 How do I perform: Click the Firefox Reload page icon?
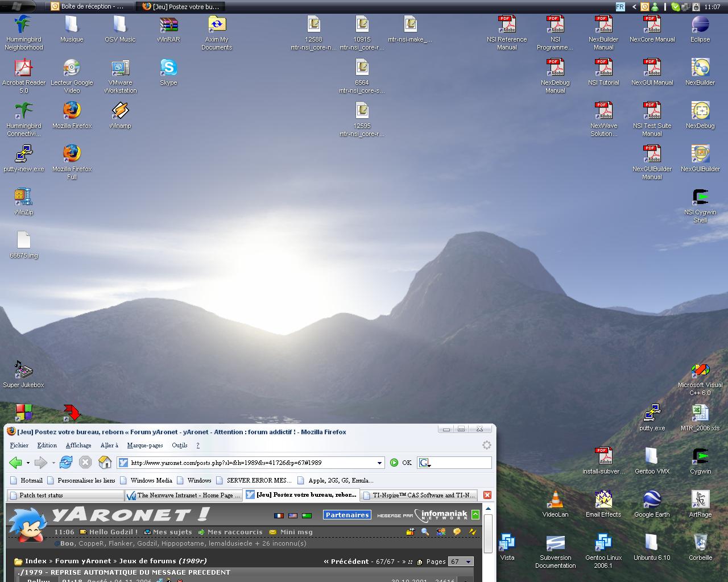tap(66, 463)
